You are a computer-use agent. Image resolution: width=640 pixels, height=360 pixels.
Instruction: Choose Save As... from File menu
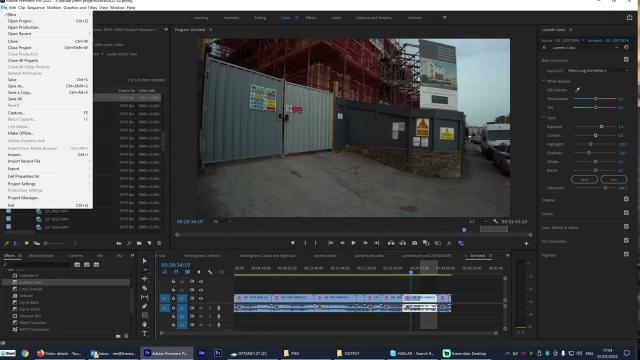[16, 86]
